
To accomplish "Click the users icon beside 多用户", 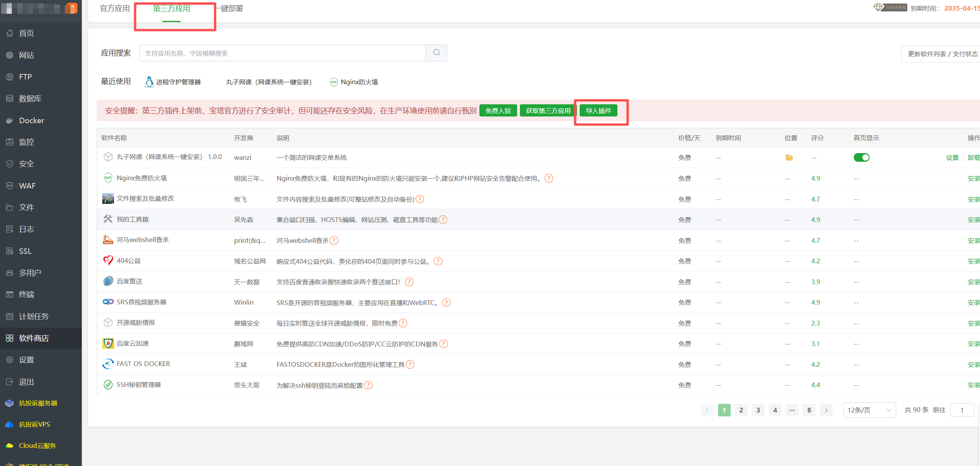I will [x=10, y=273].
